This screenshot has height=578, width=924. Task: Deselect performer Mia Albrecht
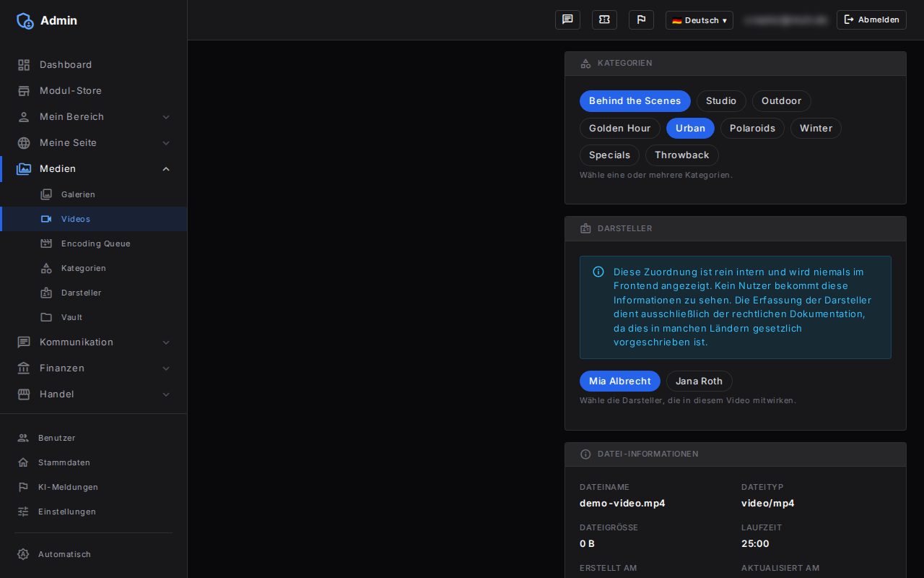click(620, 381)
